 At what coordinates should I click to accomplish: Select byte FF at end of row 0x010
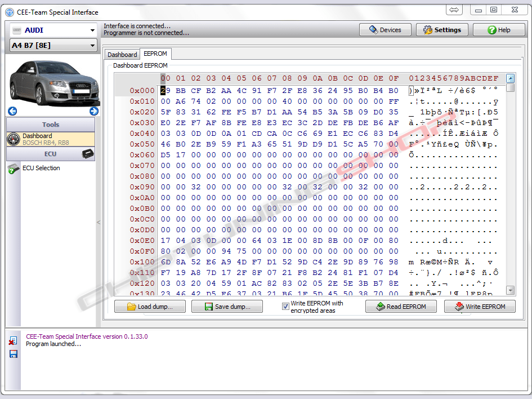(x=394, y=101)
